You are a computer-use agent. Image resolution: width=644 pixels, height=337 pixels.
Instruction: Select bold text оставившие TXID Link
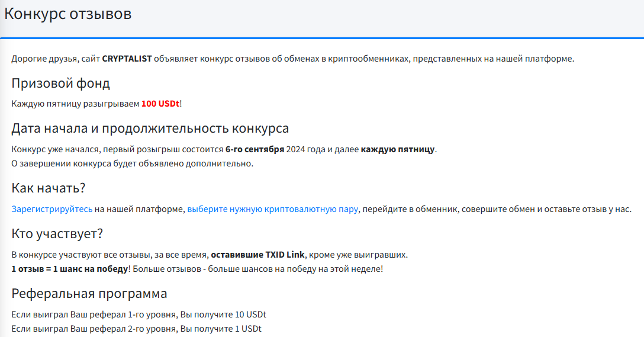pyautogui.click(x=258, y=255)
